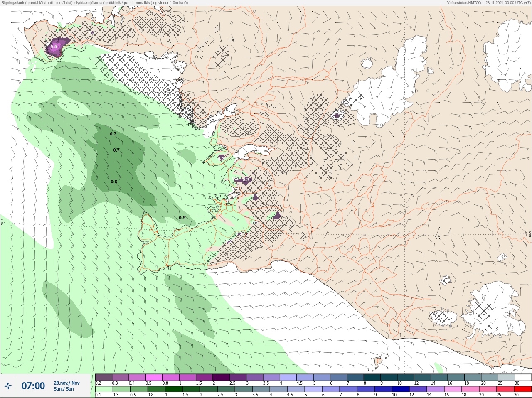This screenshot has width=532, height=398.
Task: Pick the lavender upper legend swatch between 4 and 4.5
Action: coord(288,377)
